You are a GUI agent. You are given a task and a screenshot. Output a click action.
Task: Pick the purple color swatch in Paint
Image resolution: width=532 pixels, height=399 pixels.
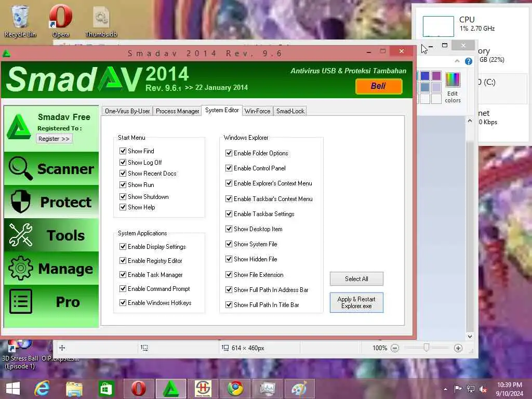pyautogui.click(x=436, y=76)
